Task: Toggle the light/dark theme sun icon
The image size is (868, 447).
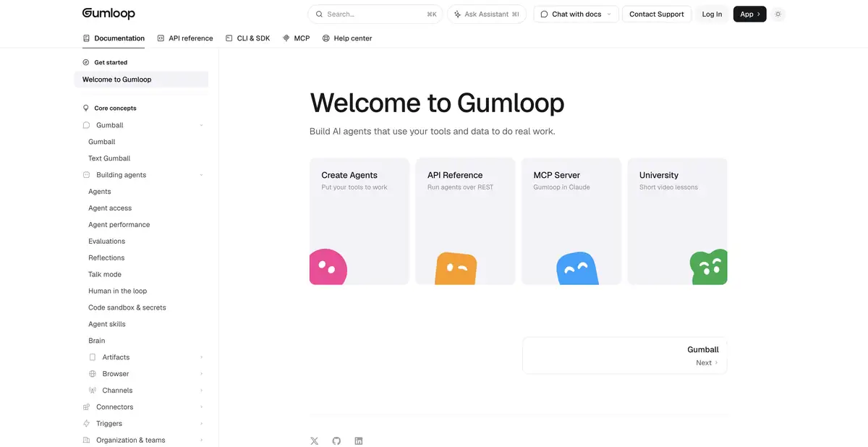Action: point(778,14)
